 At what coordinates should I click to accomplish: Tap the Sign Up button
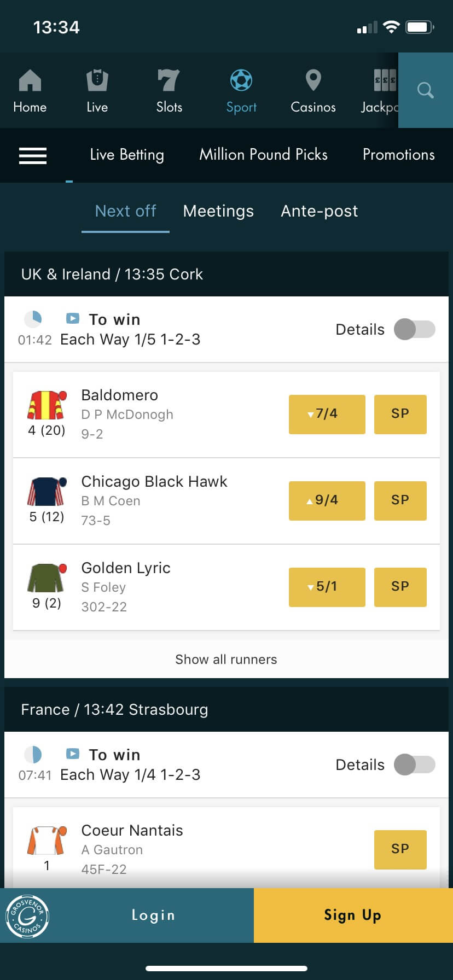pyautogui.click(x=352, y=915)
